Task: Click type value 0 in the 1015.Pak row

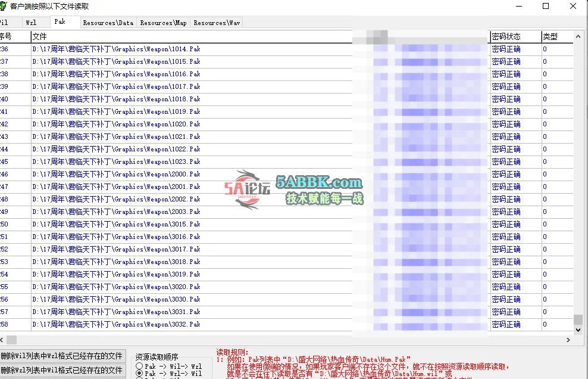Action: point(545,61)
